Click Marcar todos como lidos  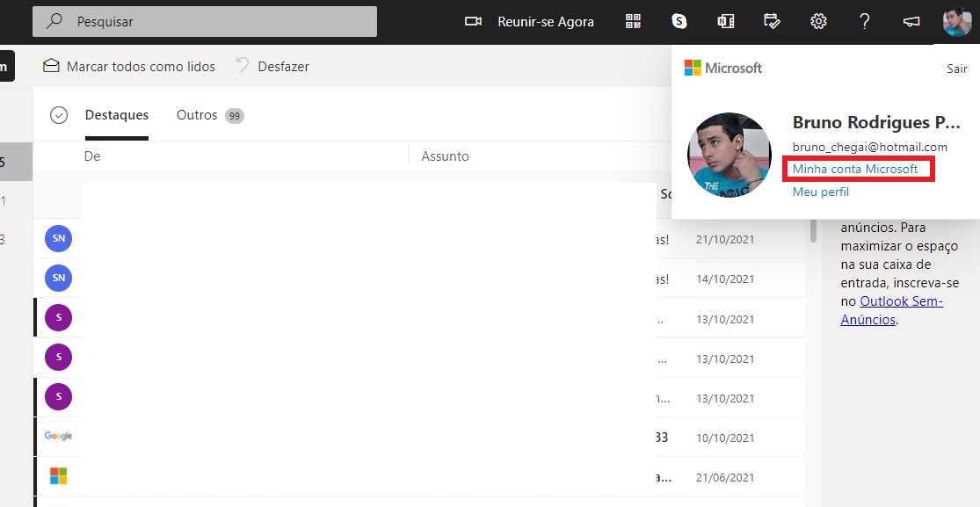141,66
